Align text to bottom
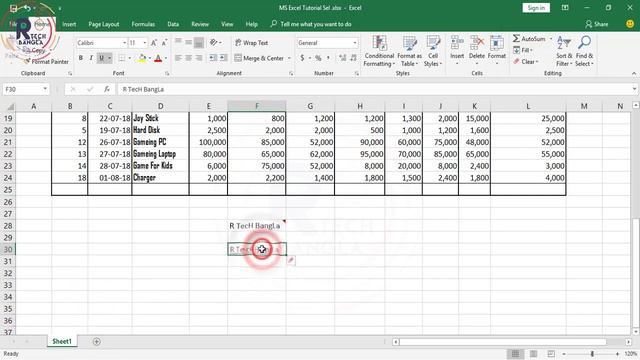 [199, 42]
